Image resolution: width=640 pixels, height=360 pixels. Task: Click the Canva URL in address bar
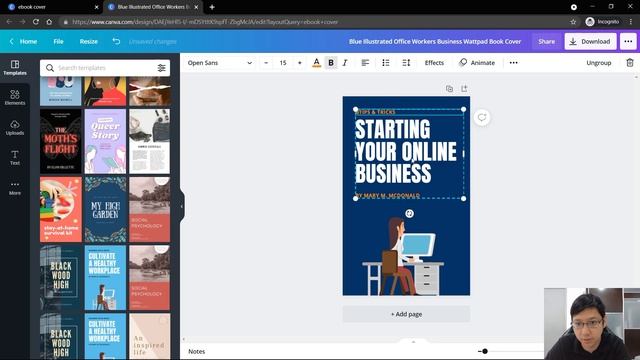pyautogui.click(x=205, y=22)
